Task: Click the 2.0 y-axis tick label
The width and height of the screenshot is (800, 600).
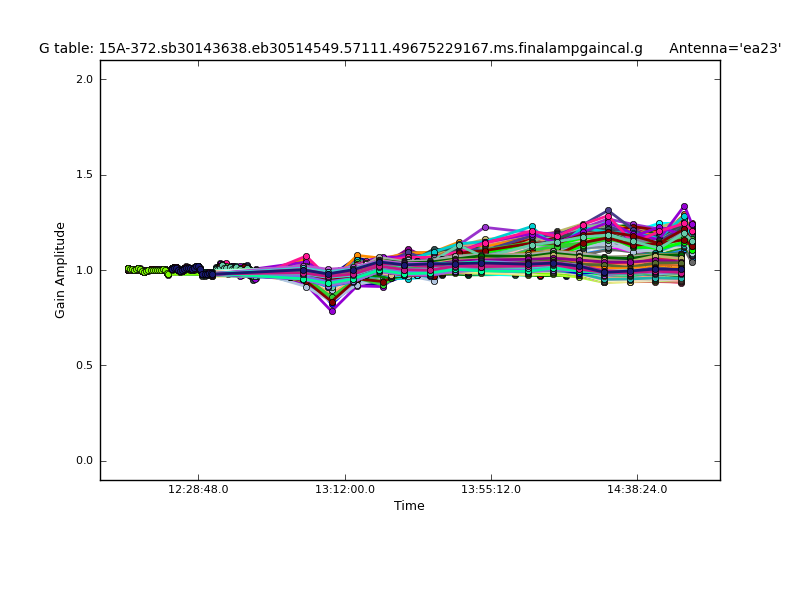Action: click(83, 79)
